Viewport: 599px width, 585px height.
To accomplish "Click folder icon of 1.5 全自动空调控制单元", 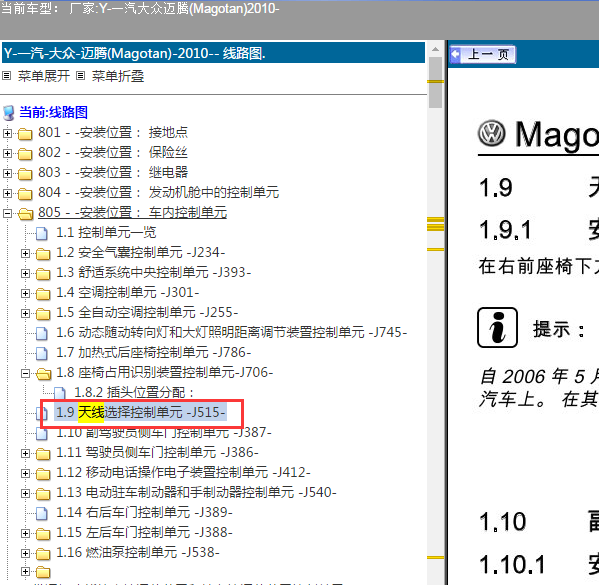I will pyautogui.click(x=43, y=314).
